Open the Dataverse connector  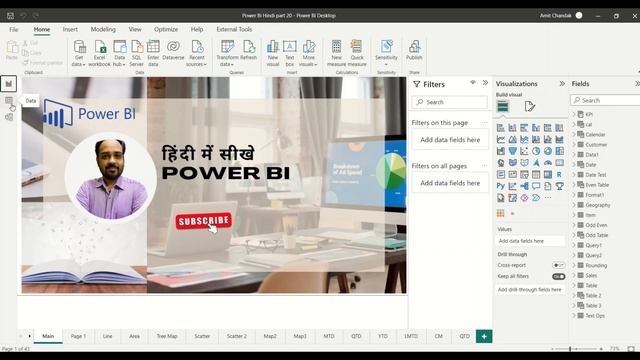(x=173, y=51)
